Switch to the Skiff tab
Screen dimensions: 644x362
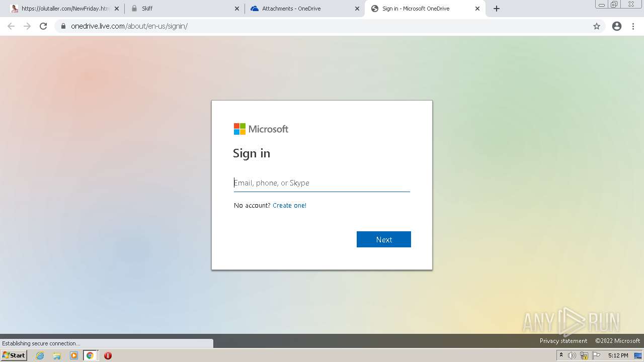184,9
